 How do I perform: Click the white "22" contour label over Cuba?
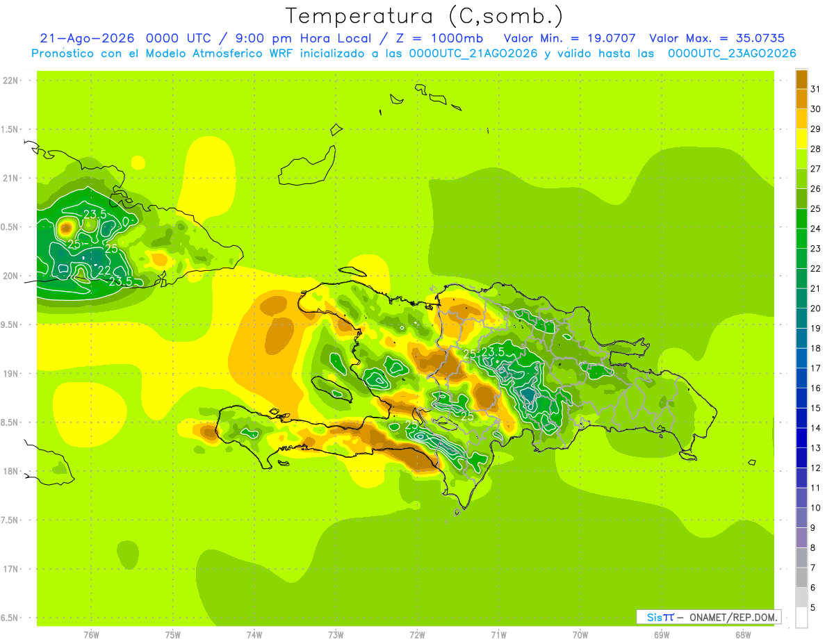104,270
